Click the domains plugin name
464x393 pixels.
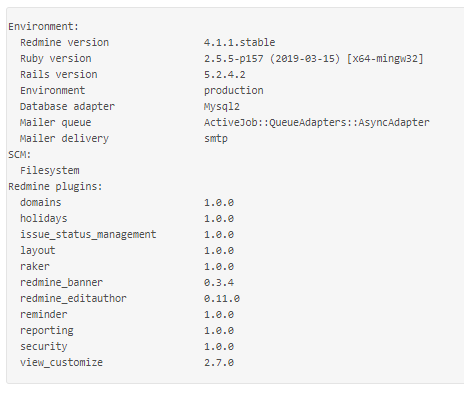pyautogui.click(x=41, y=202)
